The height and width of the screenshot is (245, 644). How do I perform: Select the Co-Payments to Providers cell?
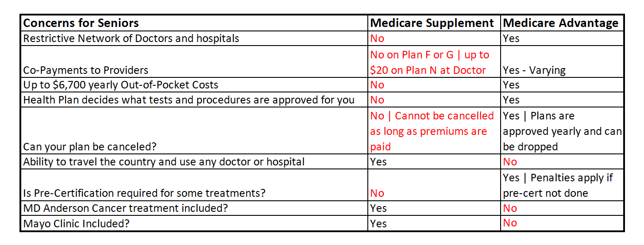(x=194, y=62)
